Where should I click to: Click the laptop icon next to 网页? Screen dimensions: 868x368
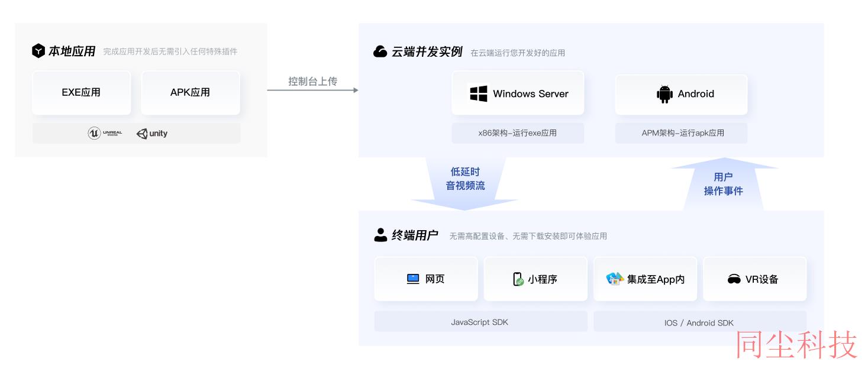(x=413, y=279)
